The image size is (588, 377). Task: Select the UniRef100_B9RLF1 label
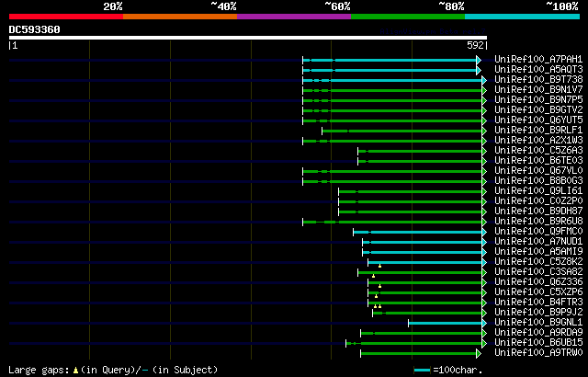[538, 131]
